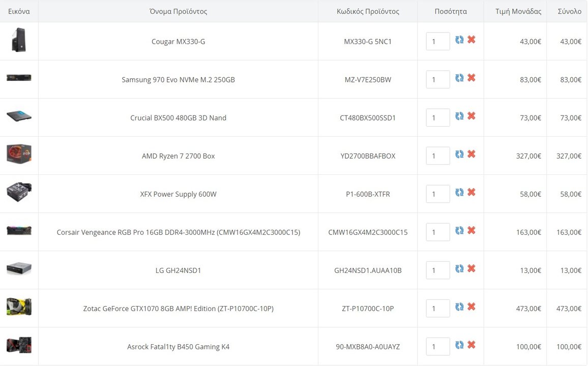Focus quantity field for Asrock Fatal1ty

438,347
